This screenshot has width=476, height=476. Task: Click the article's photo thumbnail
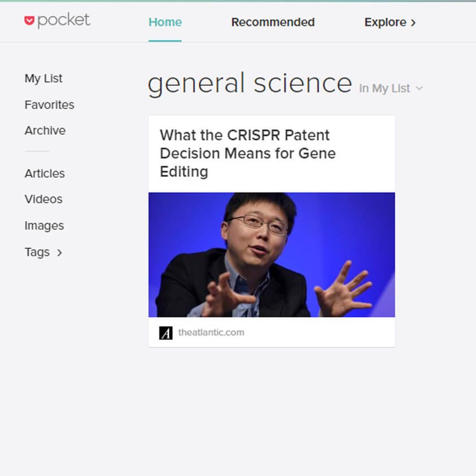pos(272,255)
